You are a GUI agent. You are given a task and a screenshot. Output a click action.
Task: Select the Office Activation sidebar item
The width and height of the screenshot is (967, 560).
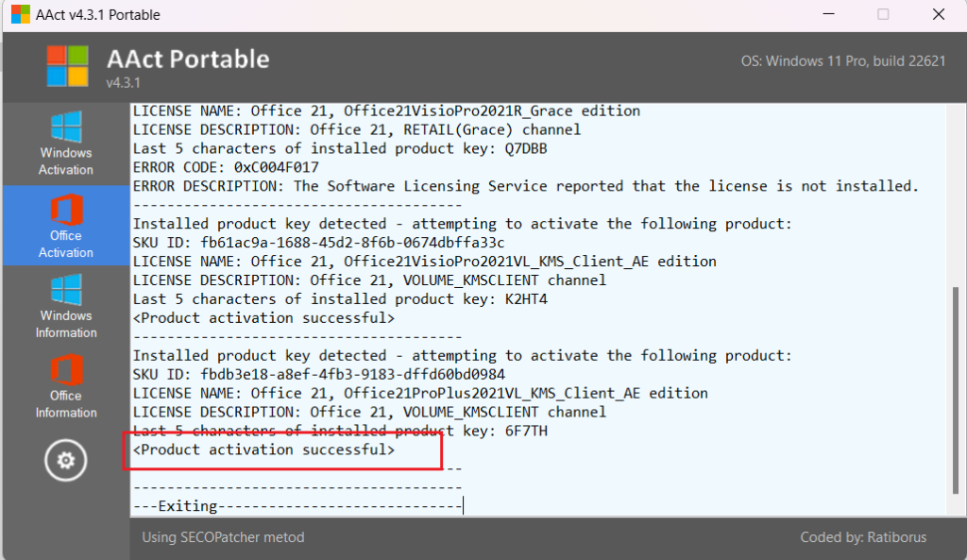click(66, 226)
